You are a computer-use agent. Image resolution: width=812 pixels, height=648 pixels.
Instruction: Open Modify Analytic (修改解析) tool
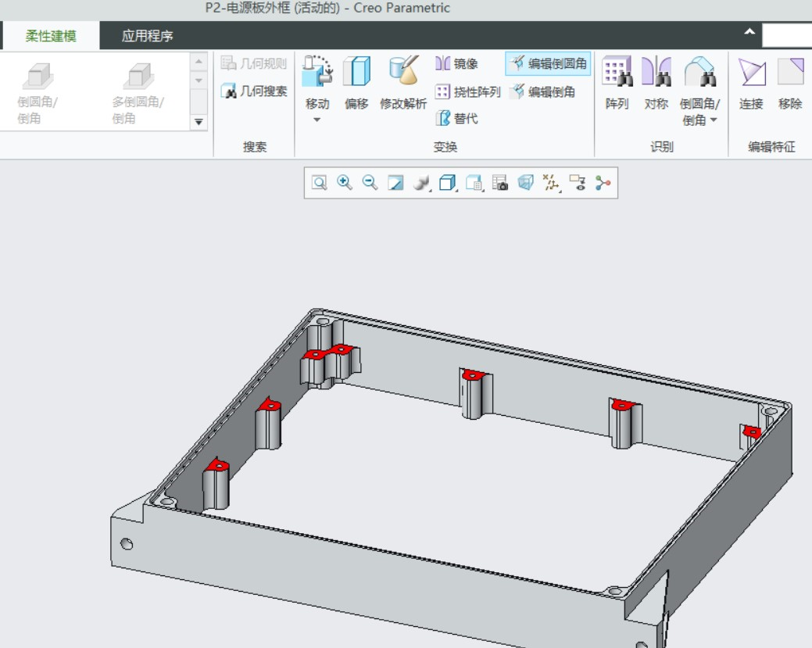tap(403, 82)
